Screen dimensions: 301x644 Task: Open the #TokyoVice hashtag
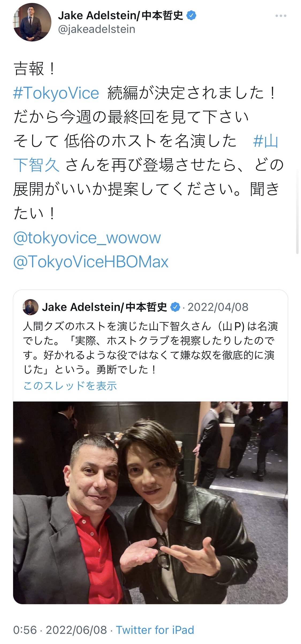point(56,93)
